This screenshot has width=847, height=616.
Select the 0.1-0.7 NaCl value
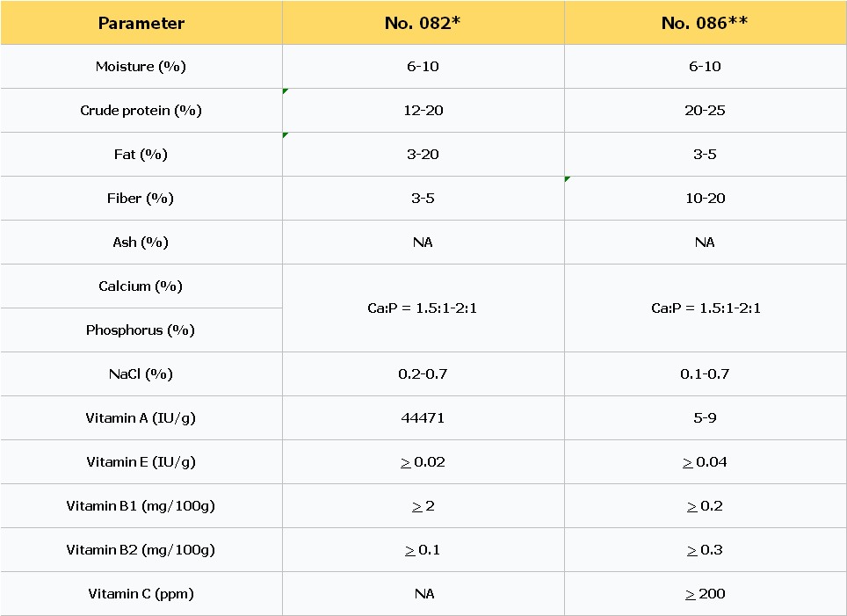click(x=705, y=374)
